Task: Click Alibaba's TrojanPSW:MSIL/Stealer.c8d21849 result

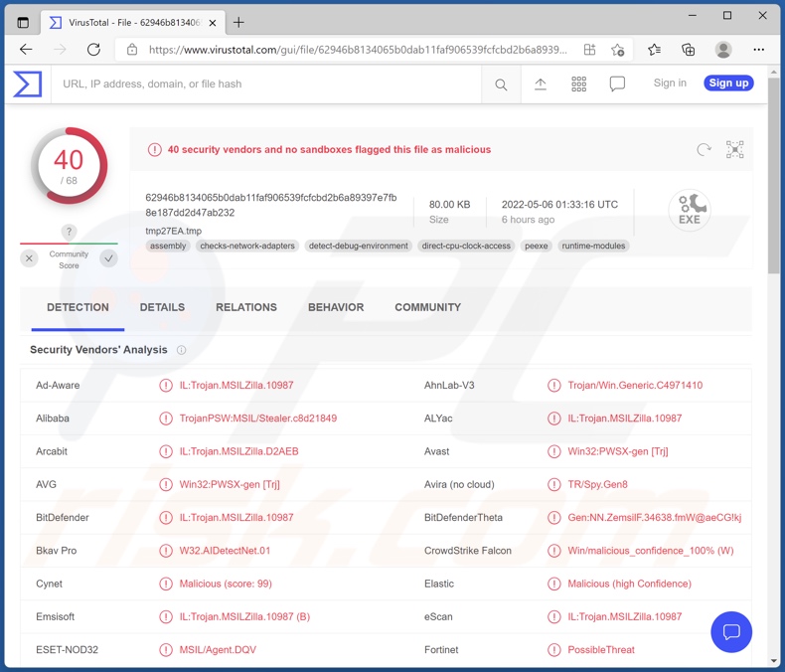Action: click(257, 419)
